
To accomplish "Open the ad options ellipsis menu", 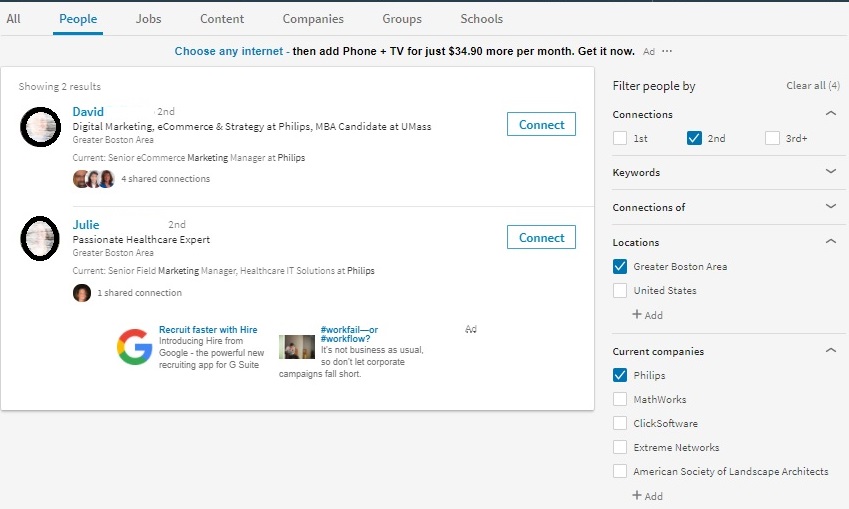I will click(x=667, y=51).
